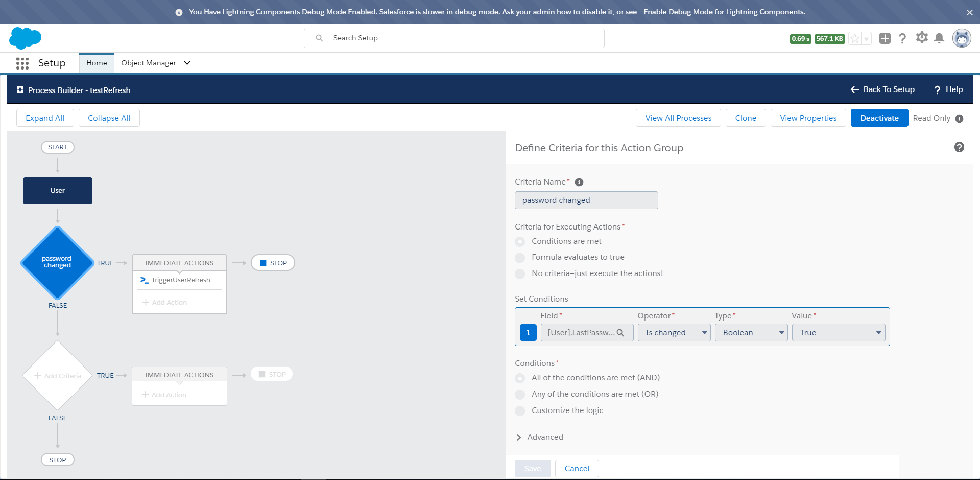Click the Deactivate button
The width and height of the screenshot is (980, 480).
879,118
